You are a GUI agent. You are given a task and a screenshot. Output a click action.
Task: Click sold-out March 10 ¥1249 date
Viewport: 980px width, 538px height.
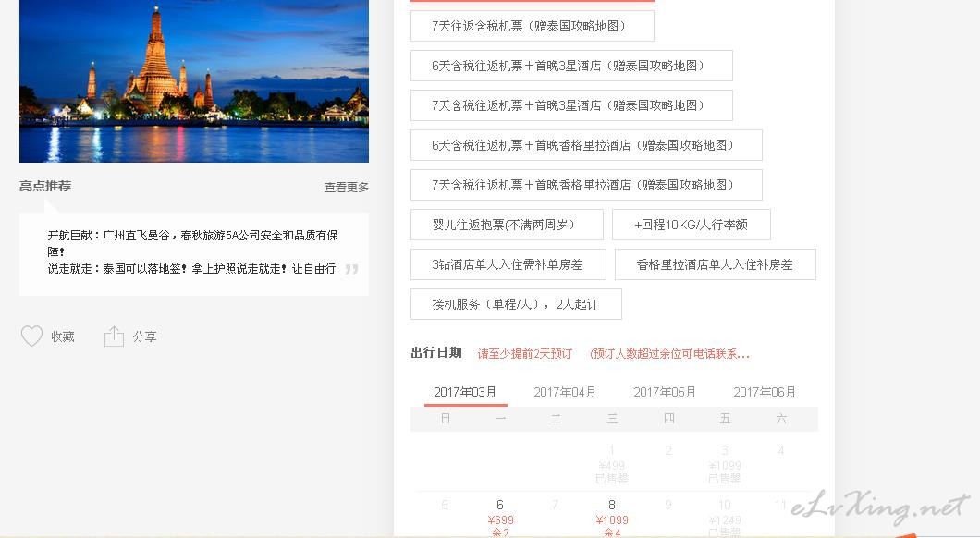[x=725, y=518]
